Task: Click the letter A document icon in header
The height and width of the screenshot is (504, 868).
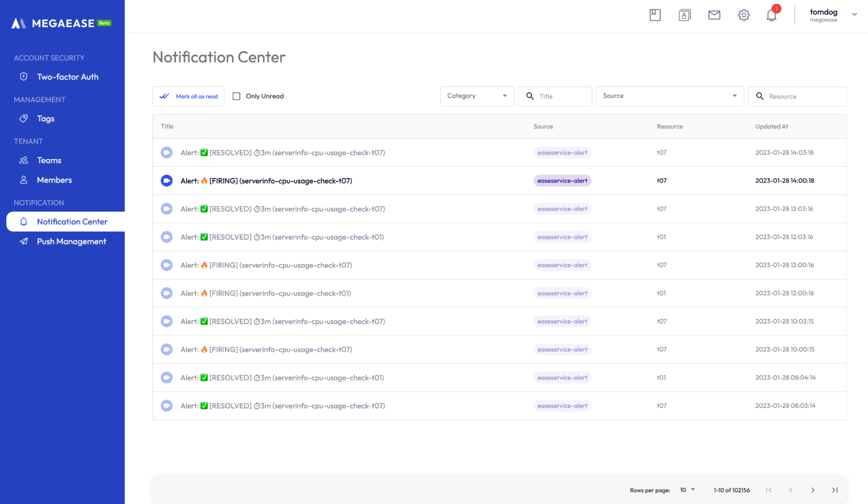Action: click(x=684, y=15)
